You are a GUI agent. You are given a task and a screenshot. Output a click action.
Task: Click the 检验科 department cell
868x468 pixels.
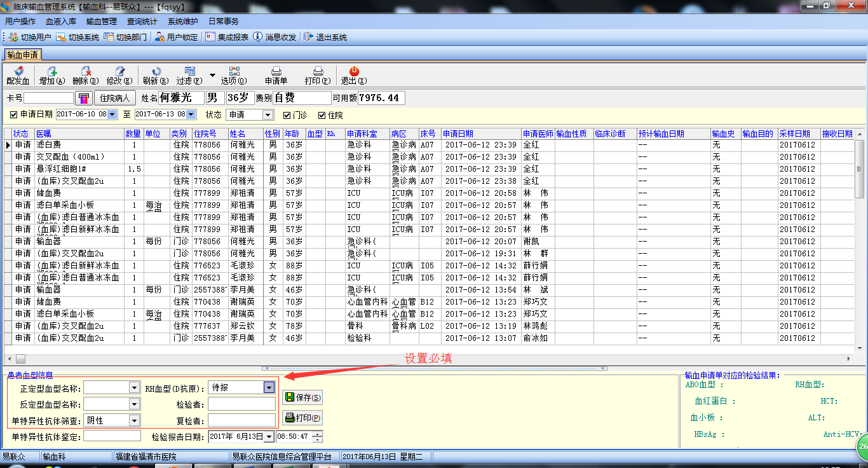click(367, 338)
